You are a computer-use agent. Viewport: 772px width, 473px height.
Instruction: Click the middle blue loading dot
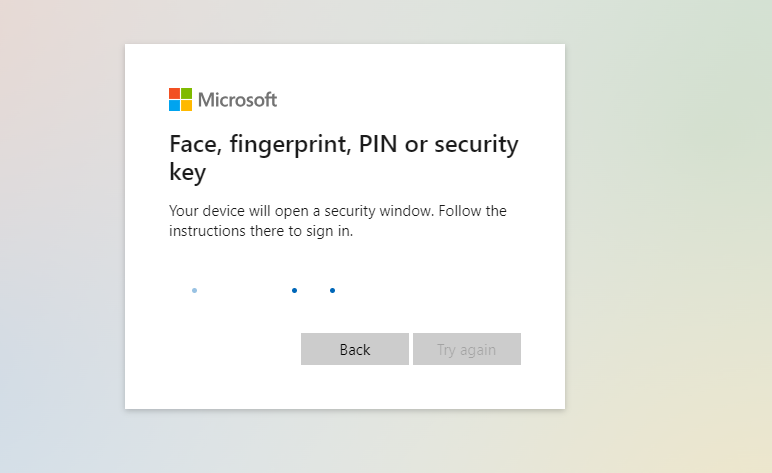click(x=294, y=290)
